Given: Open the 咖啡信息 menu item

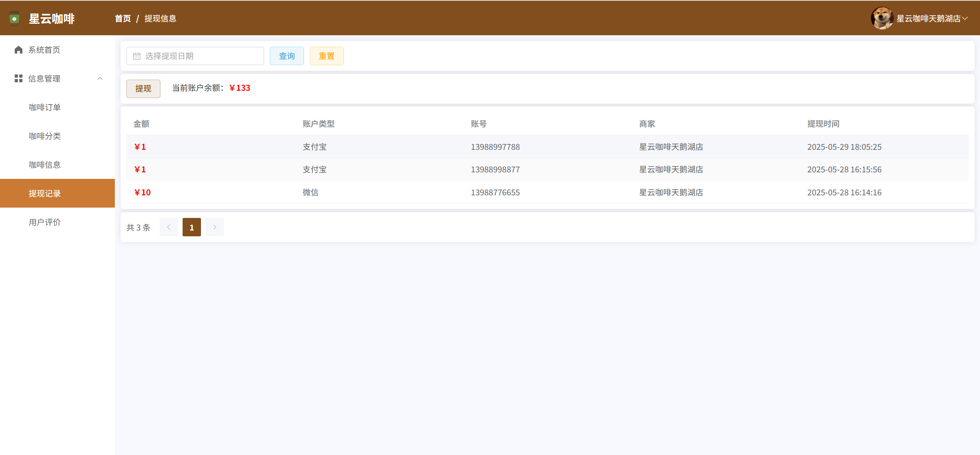Looking at the screenshot, I should click(45, 165).
